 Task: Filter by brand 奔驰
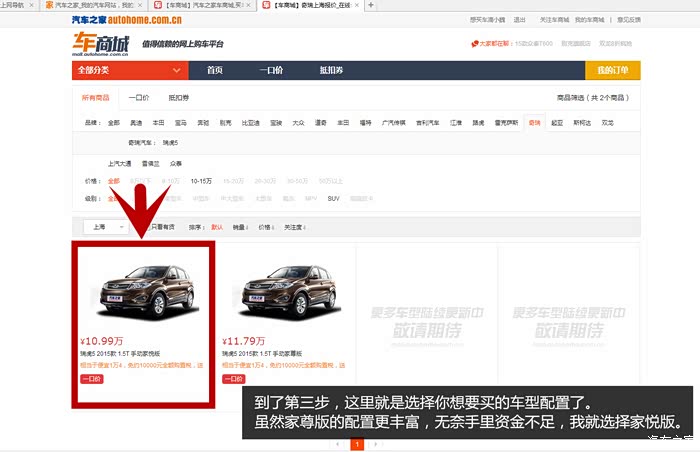[203, 123]
